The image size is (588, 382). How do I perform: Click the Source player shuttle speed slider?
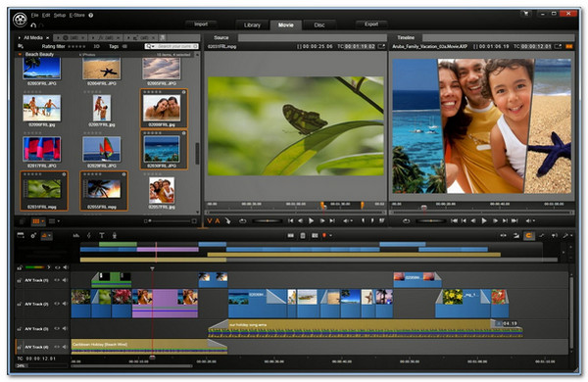[268, 221]
